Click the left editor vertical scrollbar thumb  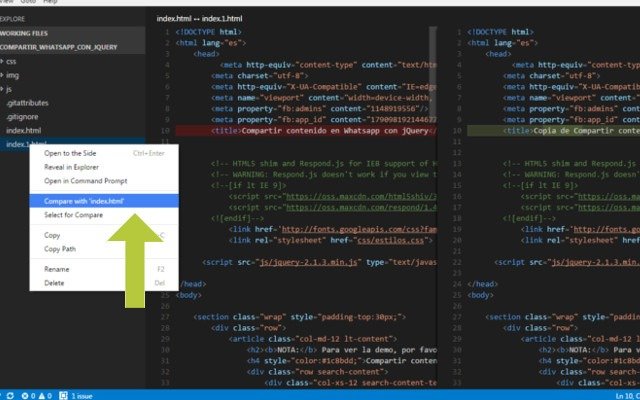coord(433,73)
